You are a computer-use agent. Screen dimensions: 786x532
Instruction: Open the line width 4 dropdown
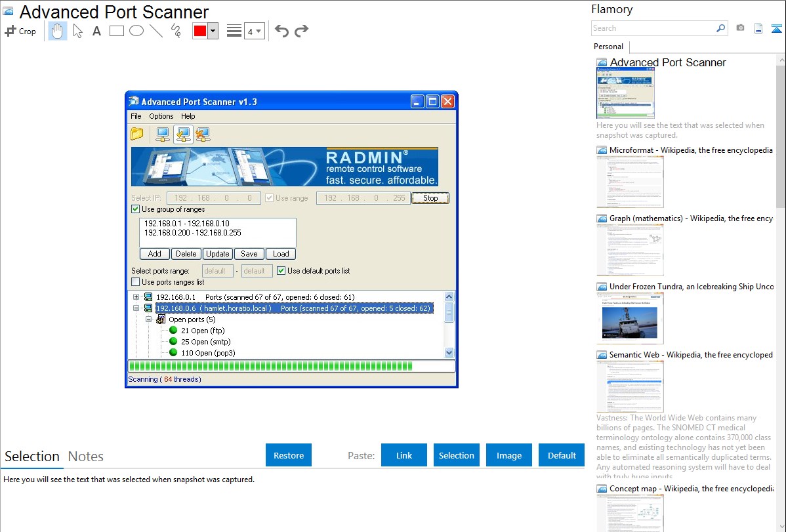254,31
